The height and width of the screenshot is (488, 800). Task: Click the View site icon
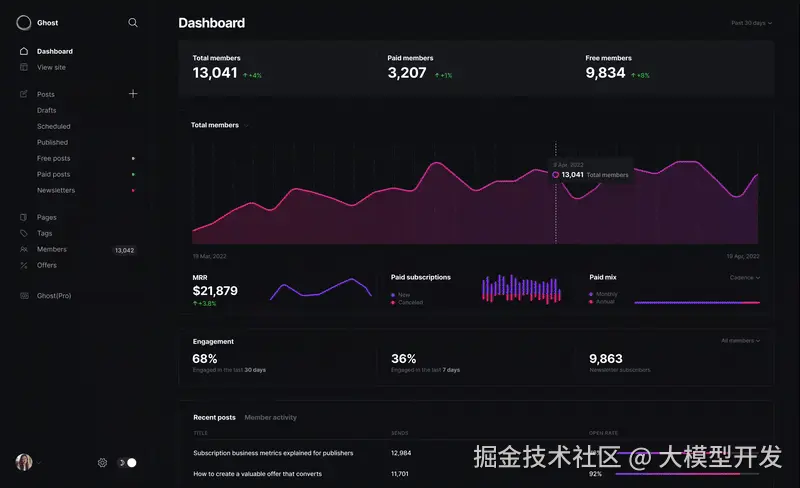click(x=23, y=67)
